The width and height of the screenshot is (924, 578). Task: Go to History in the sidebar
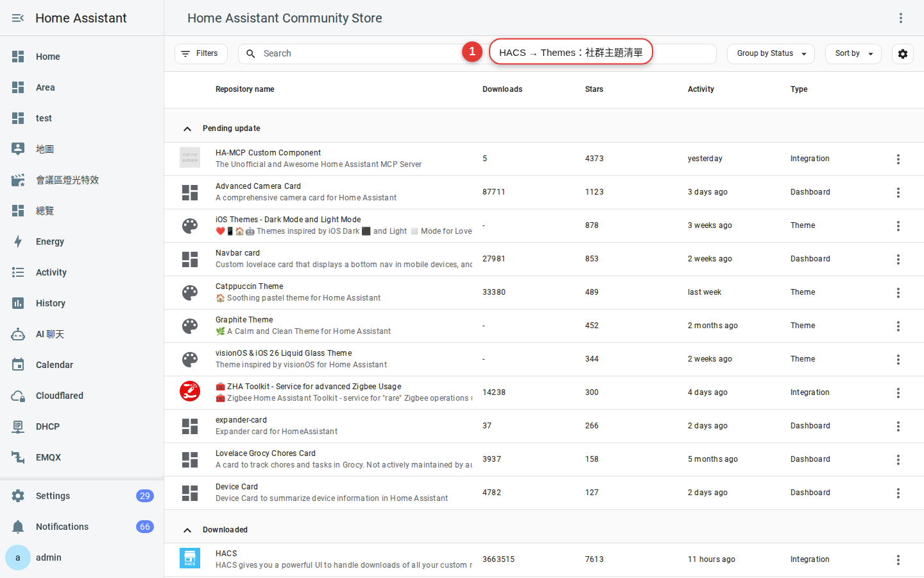81,303
